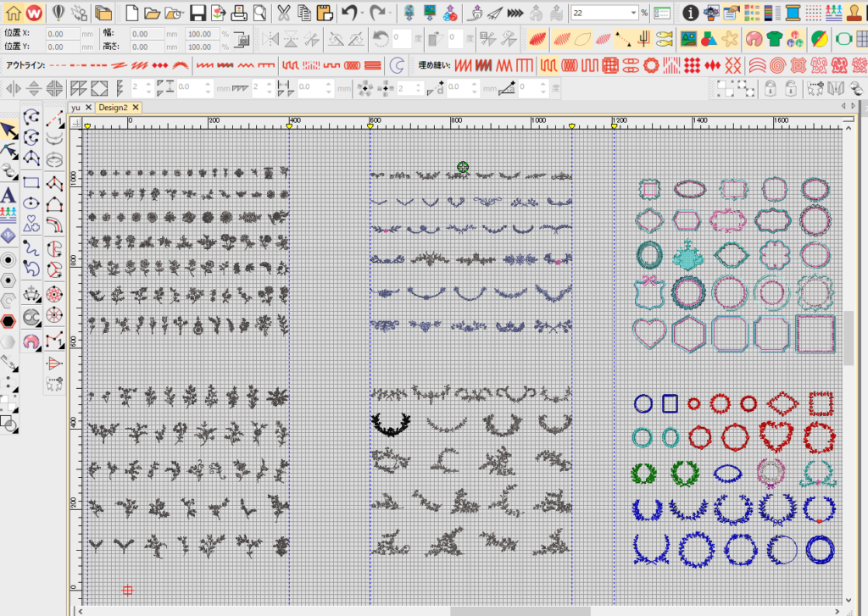Click the vertical scrollbar thumb on the right
The image size is (868, 616).
point(849,337)
